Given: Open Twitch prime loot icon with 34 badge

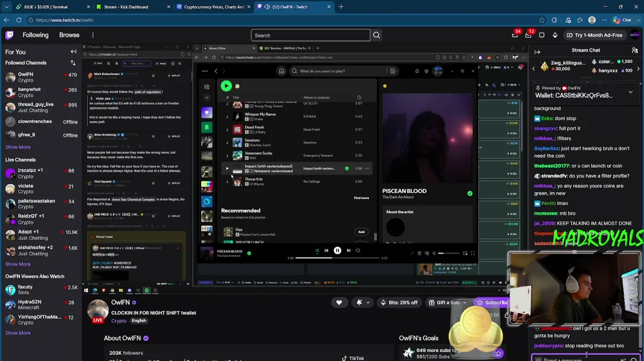Looking at the screenshot, I should pos(515,35).
